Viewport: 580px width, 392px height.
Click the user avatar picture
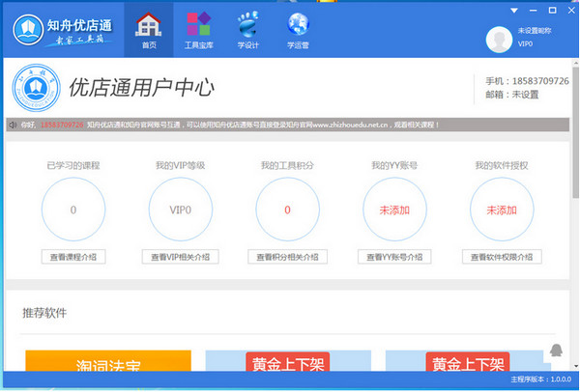[499, 39]
